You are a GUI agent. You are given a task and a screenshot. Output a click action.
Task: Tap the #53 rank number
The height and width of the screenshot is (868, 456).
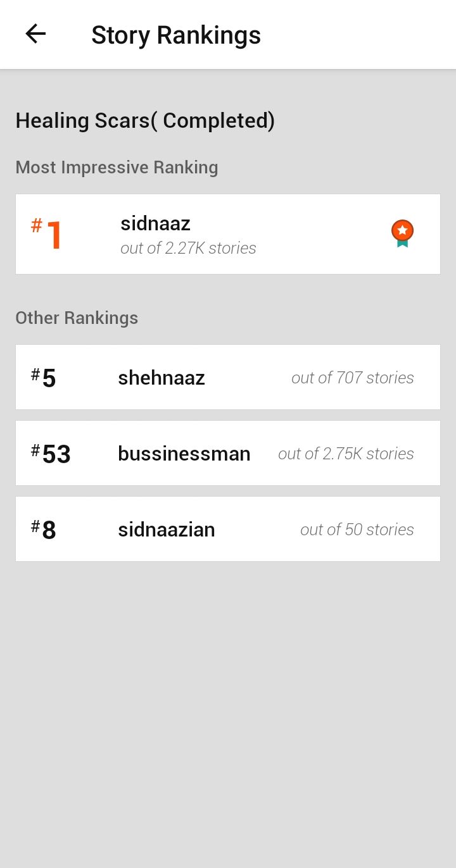click(51, 454)
